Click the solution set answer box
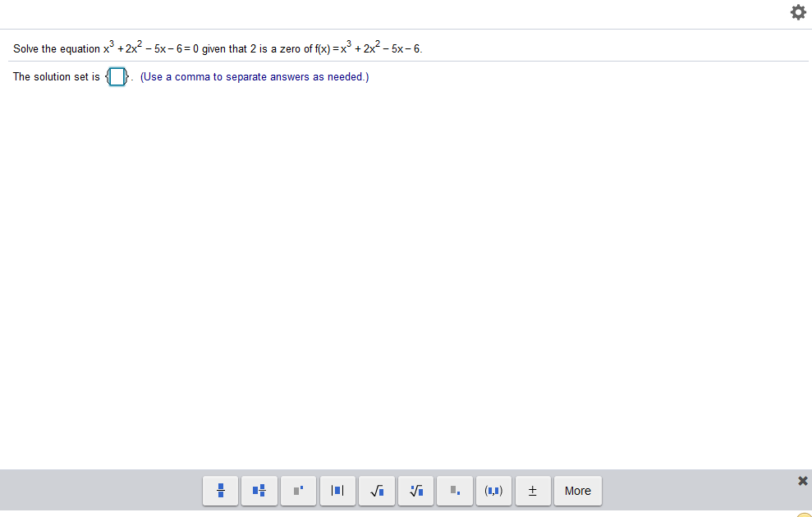 [x=116, y=76]
